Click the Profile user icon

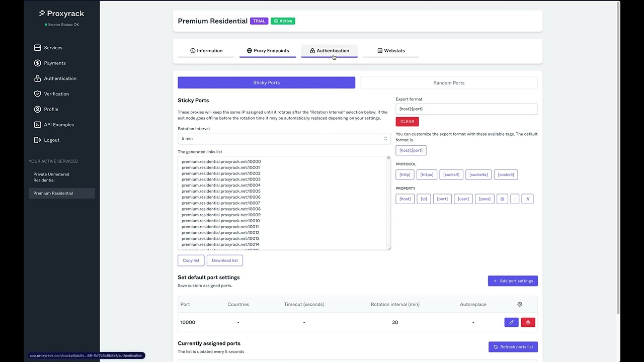click(37, 109)
